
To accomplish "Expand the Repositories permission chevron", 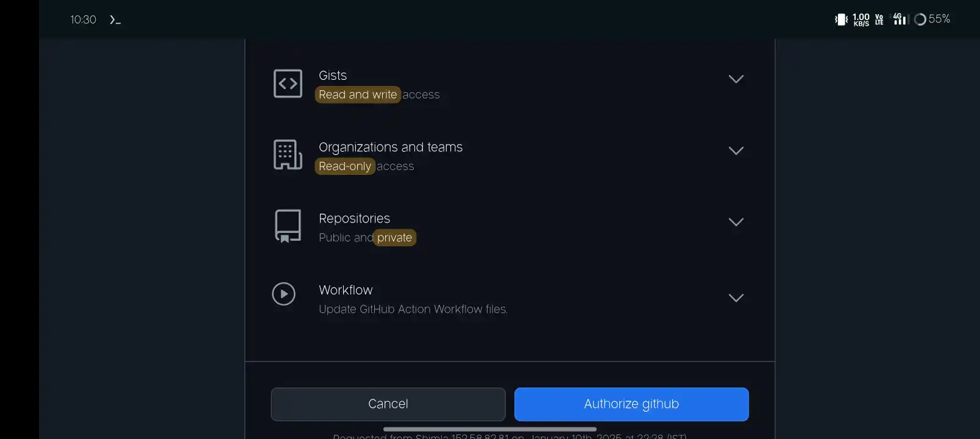I will click(736, 221).
